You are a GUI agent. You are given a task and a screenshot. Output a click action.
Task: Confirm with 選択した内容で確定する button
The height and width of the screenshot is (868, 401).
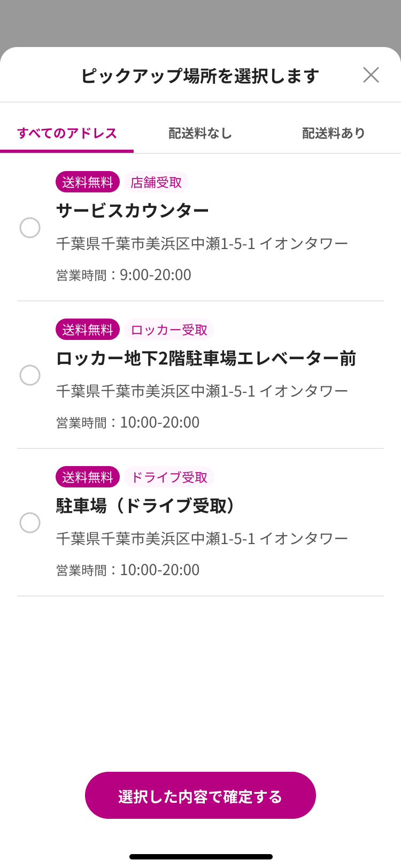tap(200, 795)
